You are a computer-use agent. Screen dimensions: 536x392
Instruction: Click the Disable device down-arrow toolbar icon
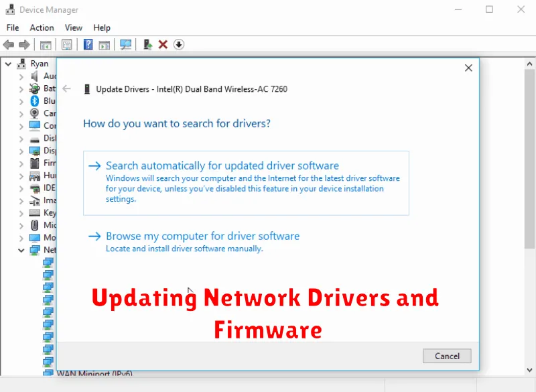[178, 44]
